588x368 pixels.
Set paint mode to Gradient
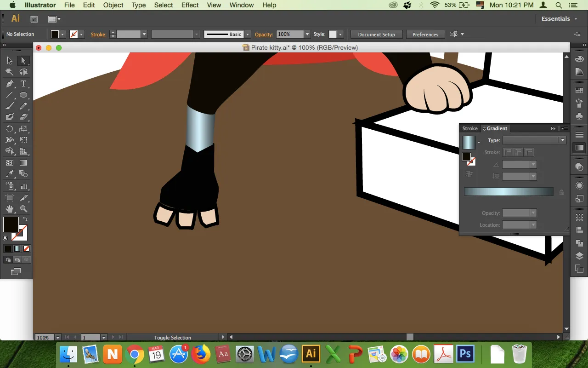pyautogui.click(x=17, y=248)
